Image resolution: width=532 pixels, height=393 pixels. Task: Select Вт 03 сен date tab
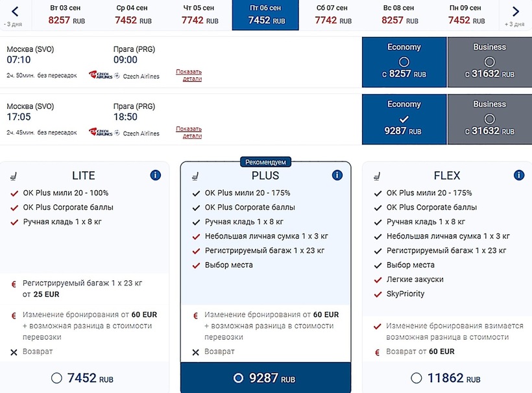coord(66,15)
